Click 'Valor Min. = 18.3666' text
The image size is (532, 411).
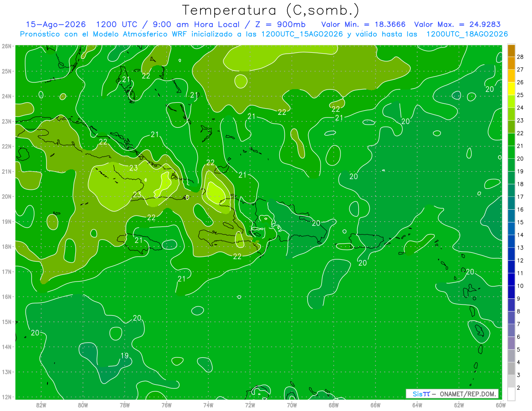pyautogui.click(x=363, y=24)
